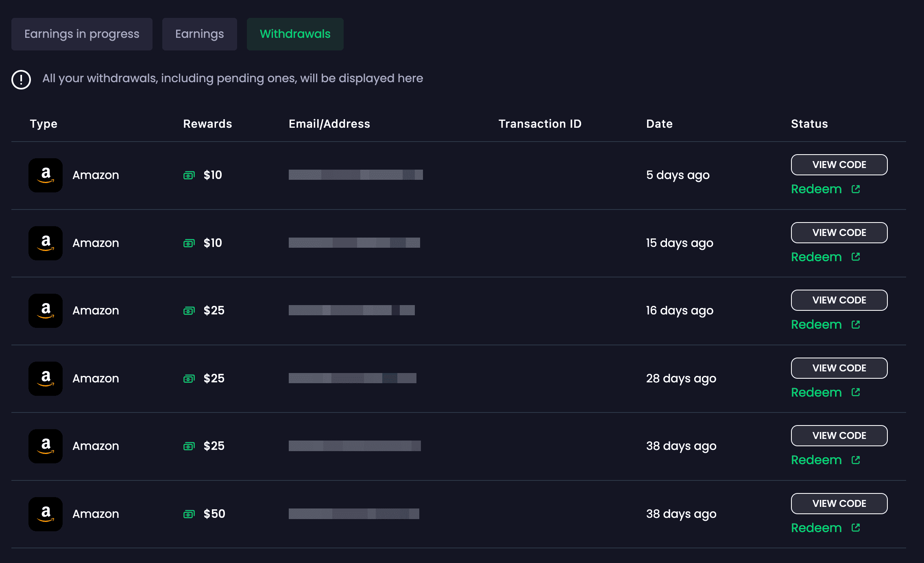Click Redeem for the 15 days ago withdrawal
The width and height of the screenshot is (924, 563).
816,257
